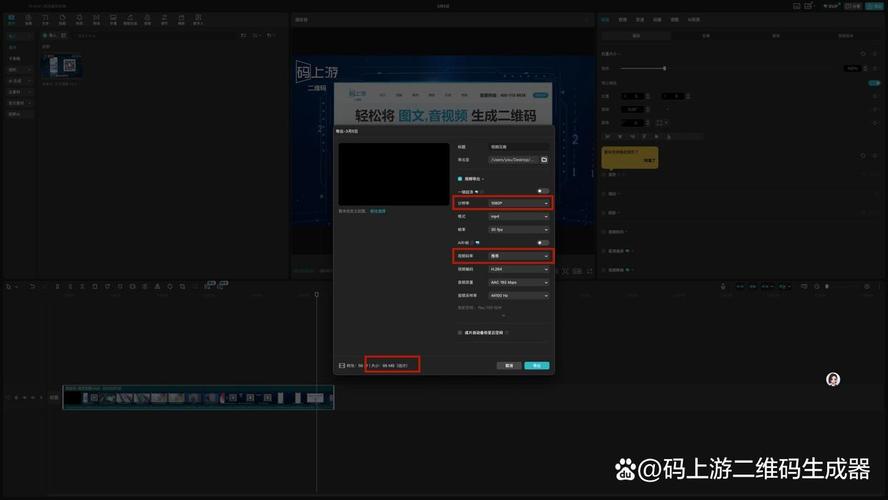This screenshot has height=500, width=888.
Task: Open the Captions tab in top toolbar
Action: point(113,20)
